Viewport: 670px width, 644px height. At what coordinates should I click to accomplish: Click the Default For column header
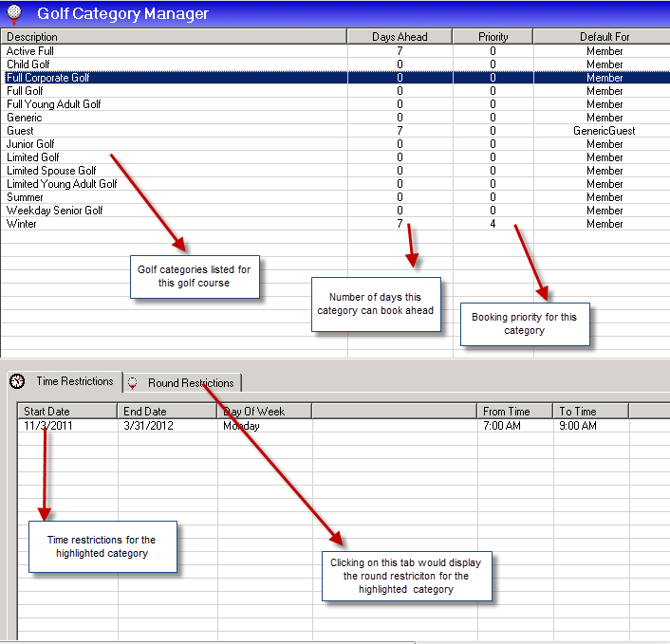coord(605,37)
